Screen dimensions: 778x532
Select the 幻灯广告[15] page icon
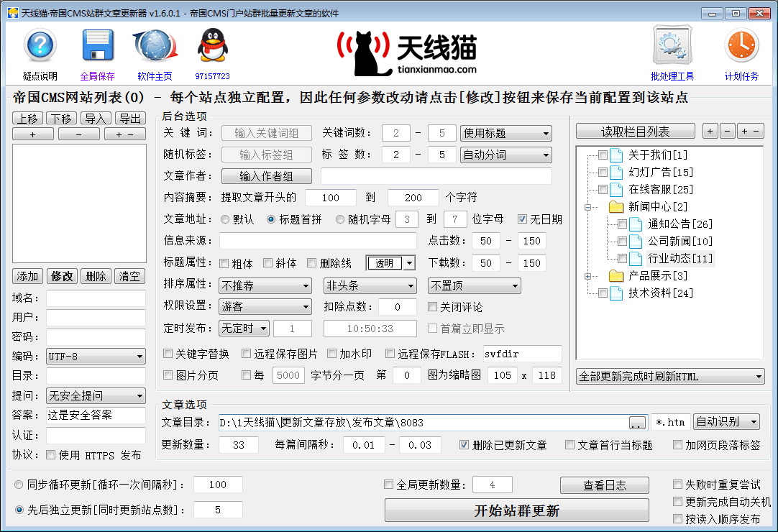click(x=616, y=173)
